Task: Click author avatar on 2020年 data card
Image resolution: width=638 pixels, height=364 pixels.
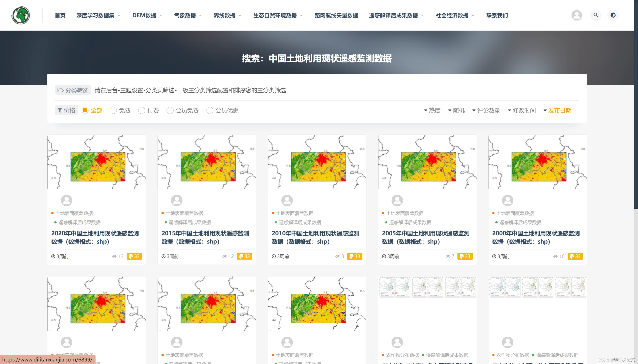Action: 67,200
